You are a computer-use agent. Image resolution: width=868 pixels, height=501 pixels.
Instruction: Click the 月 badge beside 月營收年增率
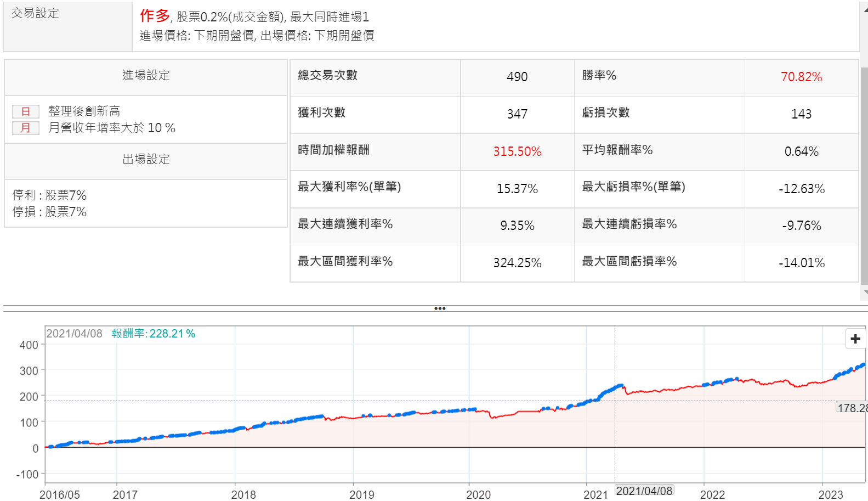(x=26, y=128)
